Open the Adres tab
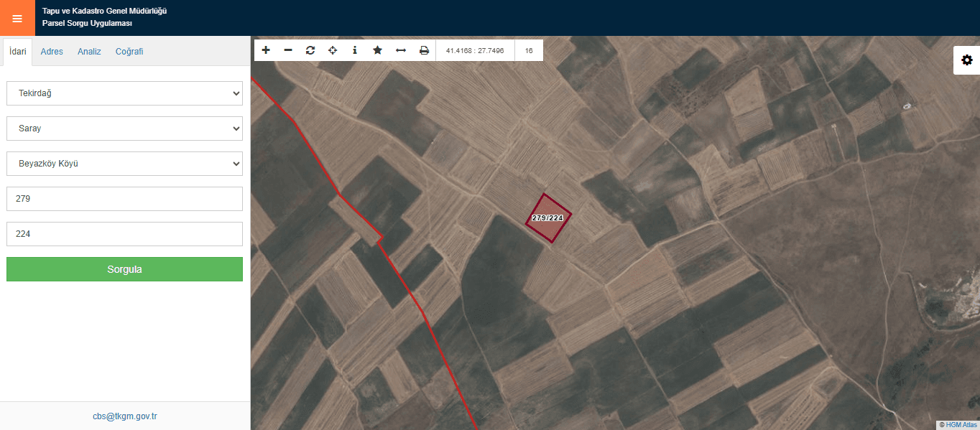 point(52,52)
